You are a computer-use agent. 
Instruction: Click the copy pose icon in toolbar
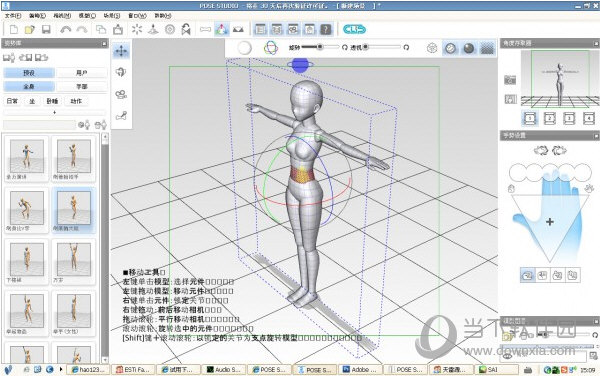(x=101, y=29)
